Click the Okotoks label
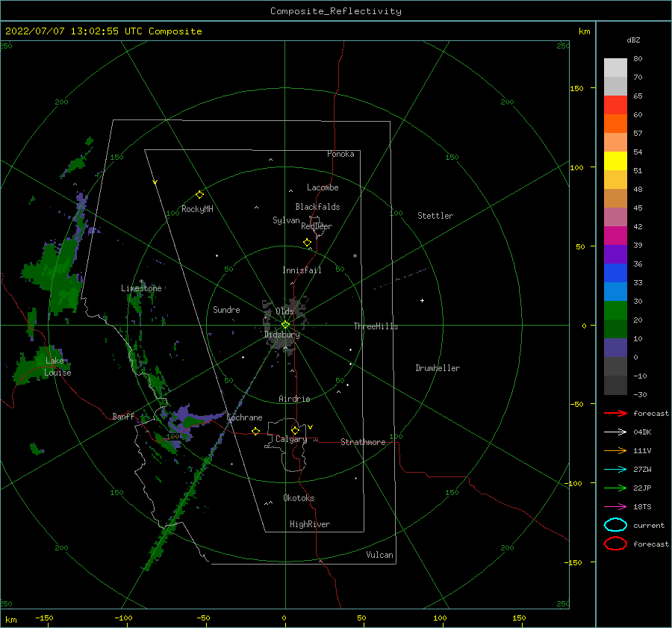The image size is (672, 628). pos(299,498)
